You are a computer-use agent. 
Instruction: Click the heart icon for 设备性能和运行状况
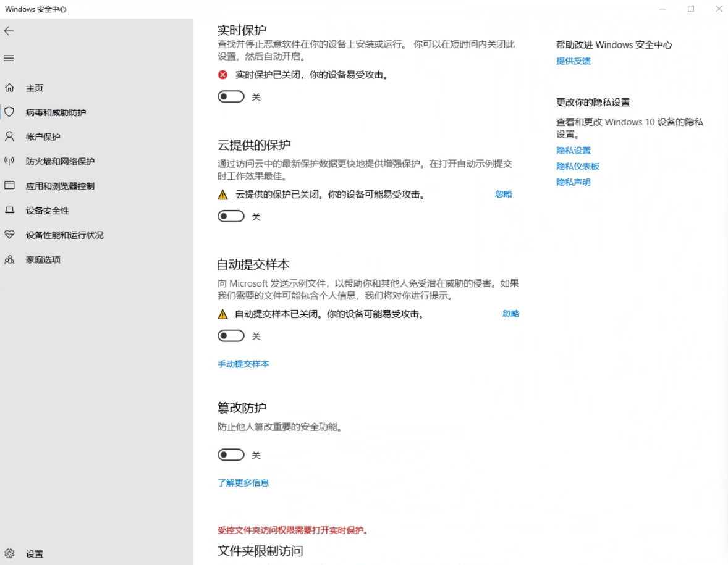9,235
